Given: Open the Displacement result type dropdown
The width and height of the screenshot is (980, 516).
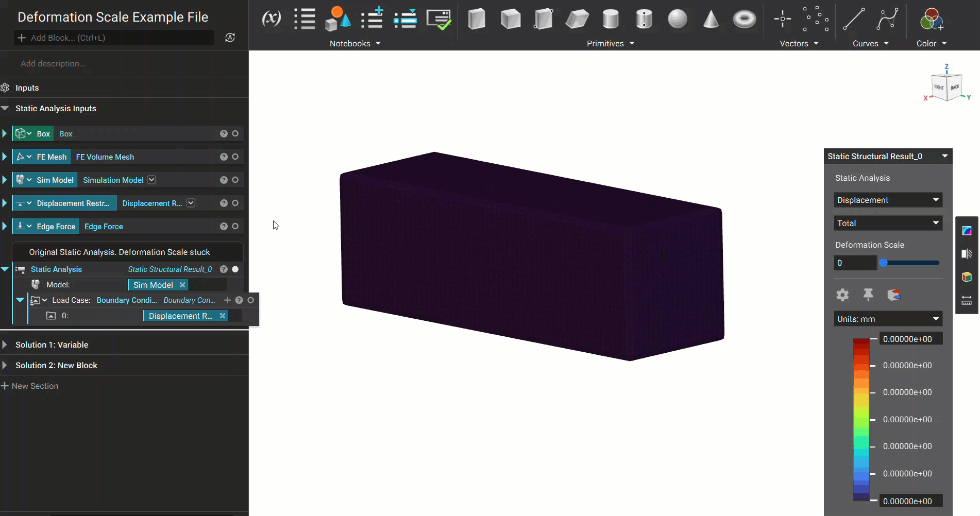Looking at the screenshot, I should click(x=887, y=200).
